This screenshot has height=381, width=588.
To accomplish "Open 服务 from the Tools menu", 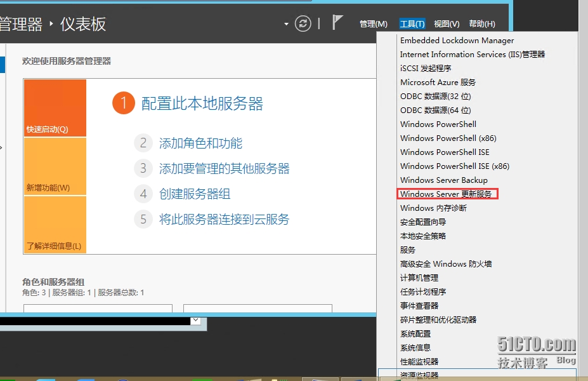I will click(x=408, y=250).
